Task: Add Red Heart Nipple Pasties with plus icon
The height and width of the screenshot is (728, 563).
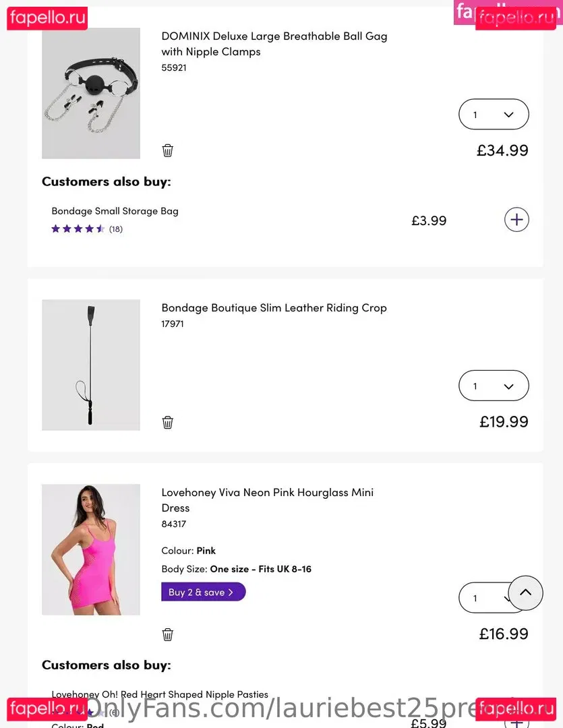Action: point(516,721)
